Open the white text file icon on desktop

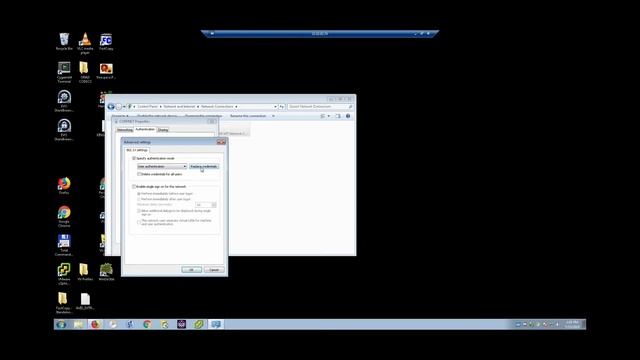(85, 301)
